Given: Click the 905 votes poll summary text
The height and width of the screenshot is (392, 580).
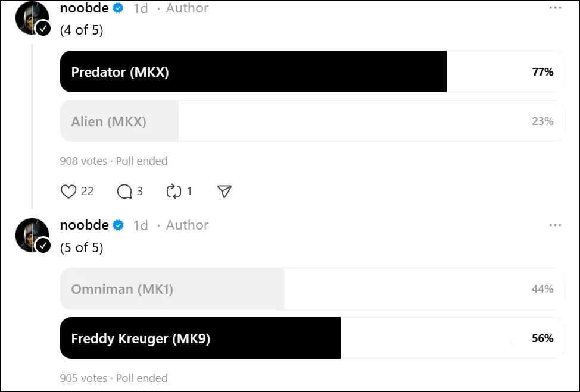Looking at the screenshot, I should (x=83, y=378).
